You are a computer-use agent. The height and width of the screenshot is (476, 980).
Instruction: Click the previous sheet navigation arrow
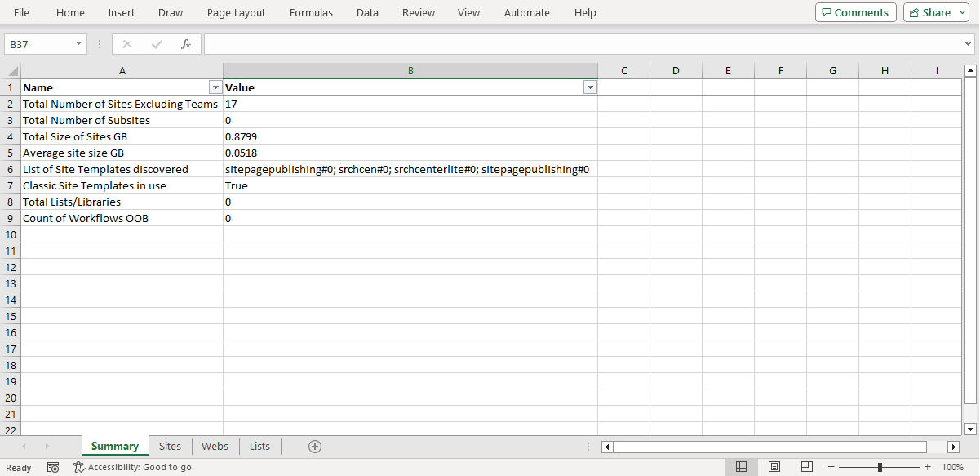pos(24,446)
